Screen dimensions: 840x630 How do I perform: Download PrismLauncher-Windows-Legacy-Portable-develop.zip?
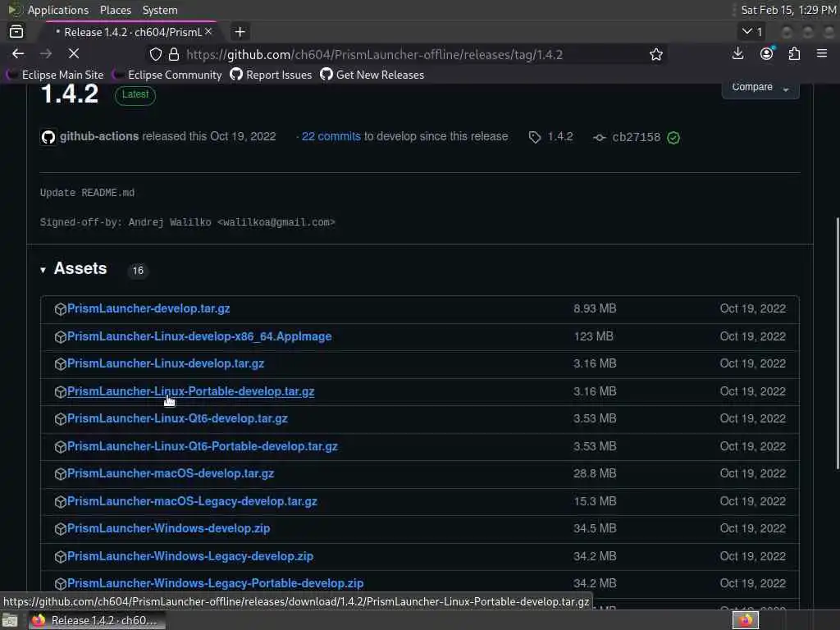click(x=216, y=583)
